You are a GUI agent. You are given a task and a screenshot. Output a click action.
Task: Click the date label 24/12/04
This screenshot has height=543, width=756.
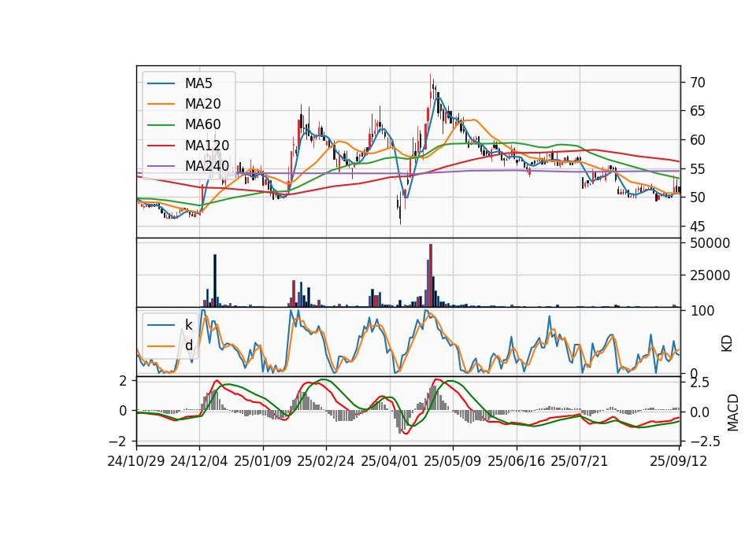[x=199, y=461]
